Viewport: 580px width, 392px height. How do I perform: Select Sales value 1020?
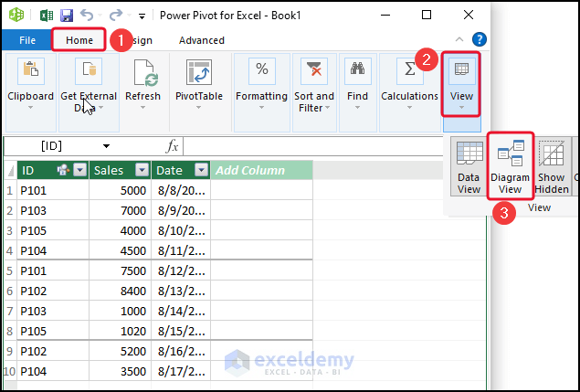point(121,331)
